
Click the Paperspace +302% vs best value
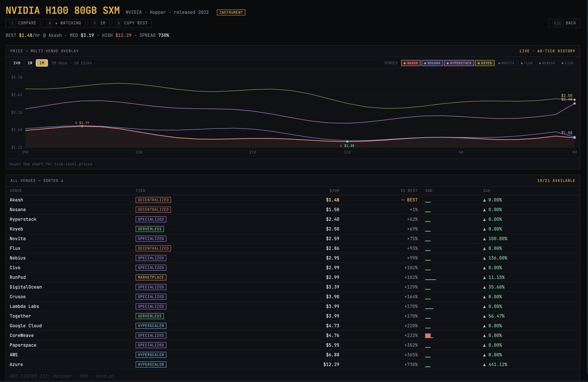(x=411, y=345)
